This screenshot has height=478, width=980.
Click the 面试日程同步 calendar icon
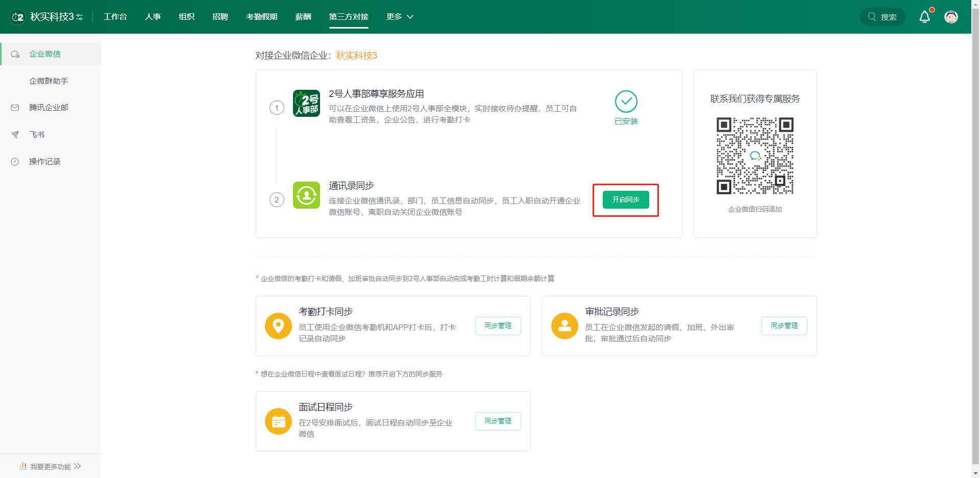pyautogui.click(x=278, y=421)
